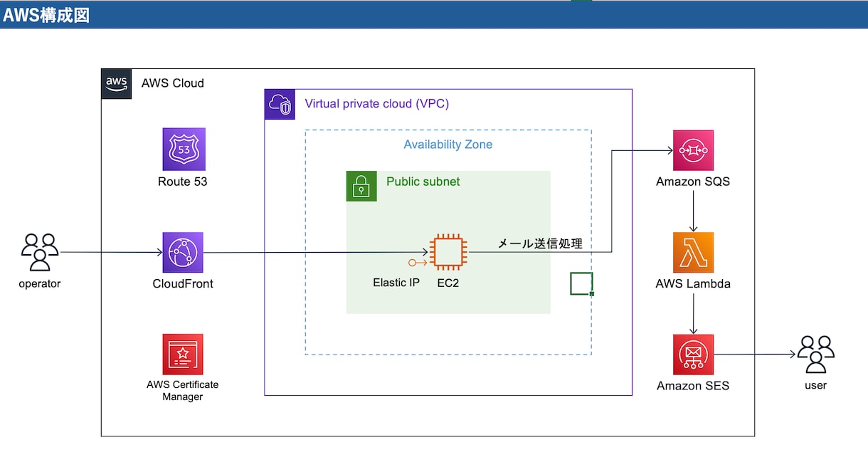Select the AWS Lambda icon
This screenshot has width=868, height=467.
click(x=693, y=253)
